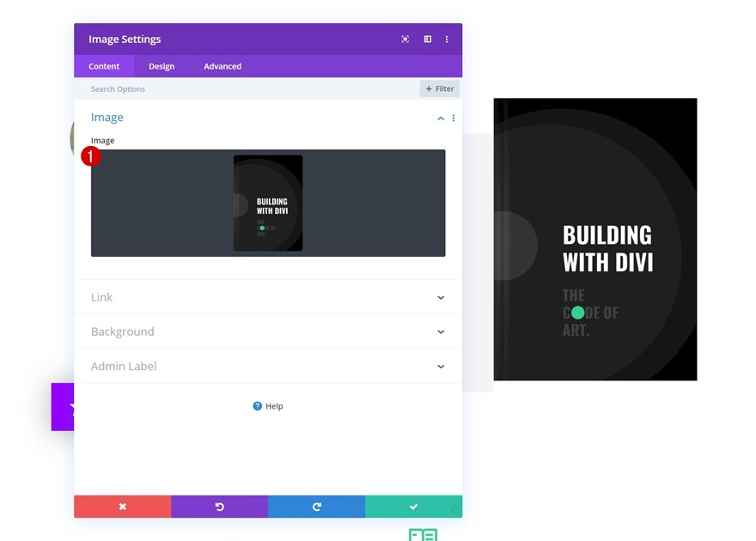Click the purple star button behind the modal
Screen dimensions: 756x541
coord(63,407)
